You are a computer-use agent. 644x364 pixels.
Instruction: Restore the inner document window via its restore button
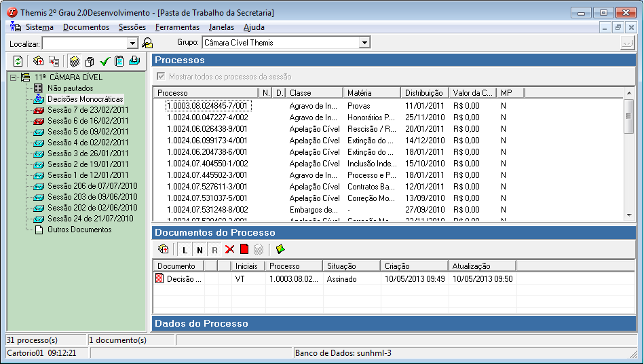pos(618,28)
